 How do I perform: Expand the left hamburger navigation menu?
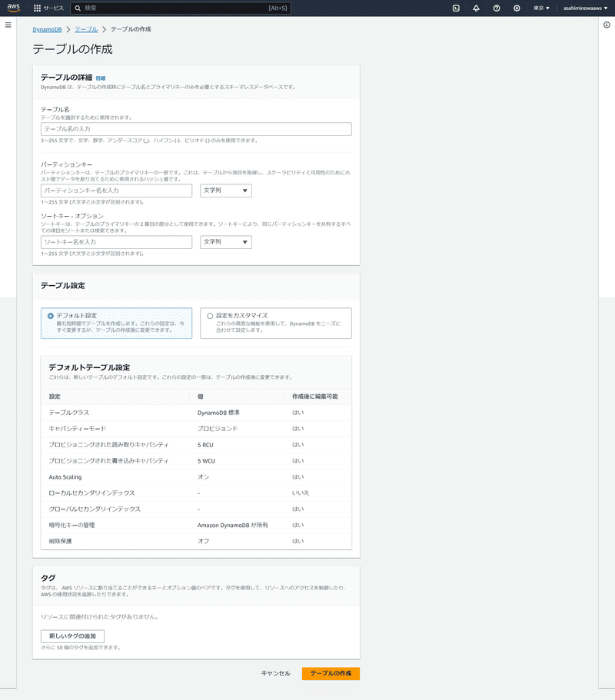coord(8,25)
